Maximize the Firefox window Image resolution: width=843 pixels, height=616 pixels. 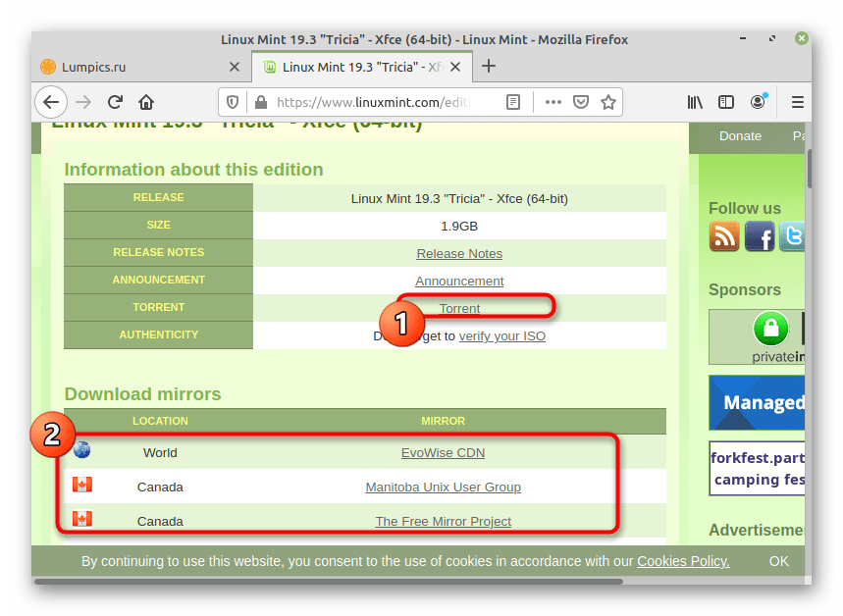(772, 38)
